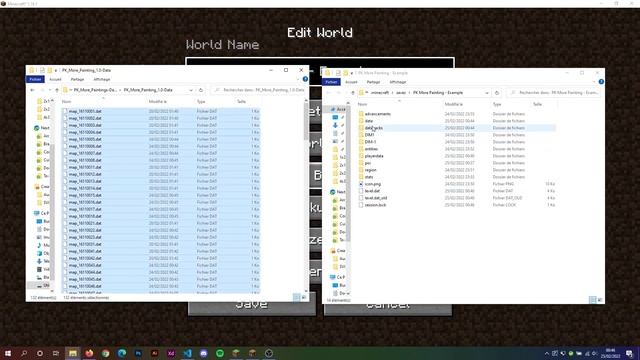The width and height of the screenshot is (640, 360).
Task: Open Microsoft Edge from the taskbar
Action: click(122, 353)
